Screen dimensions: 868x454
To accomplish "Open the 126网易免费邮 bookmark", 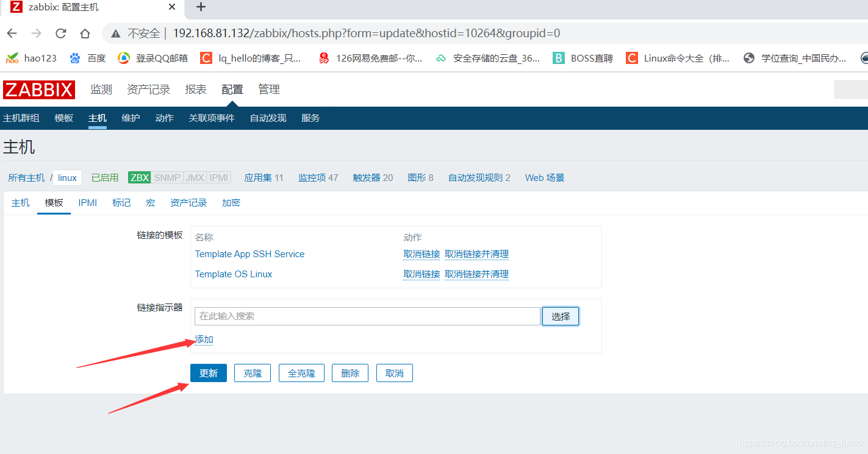I will tap(370, 58).
